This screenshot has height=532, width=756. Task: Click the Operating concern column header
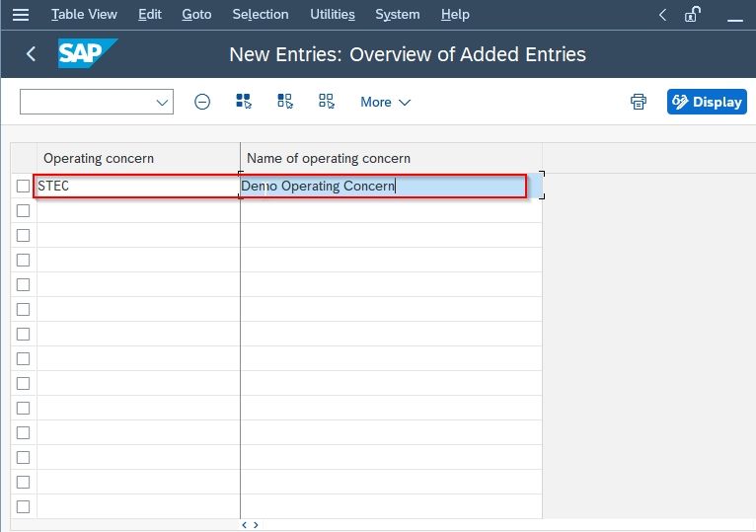(x=138, y=158)
